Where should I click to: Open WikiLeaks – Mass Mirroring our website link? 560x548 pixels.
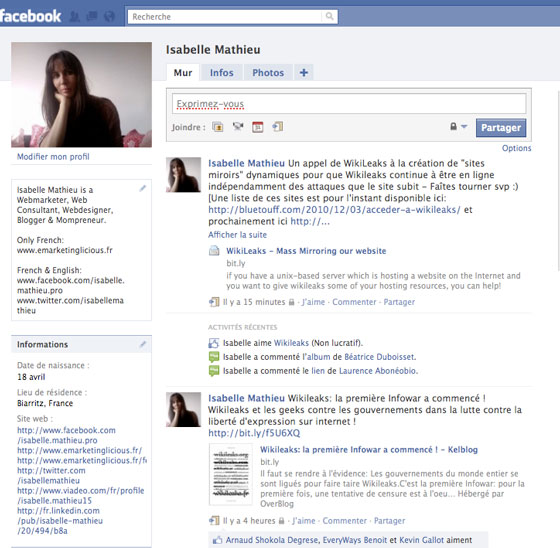306,251
